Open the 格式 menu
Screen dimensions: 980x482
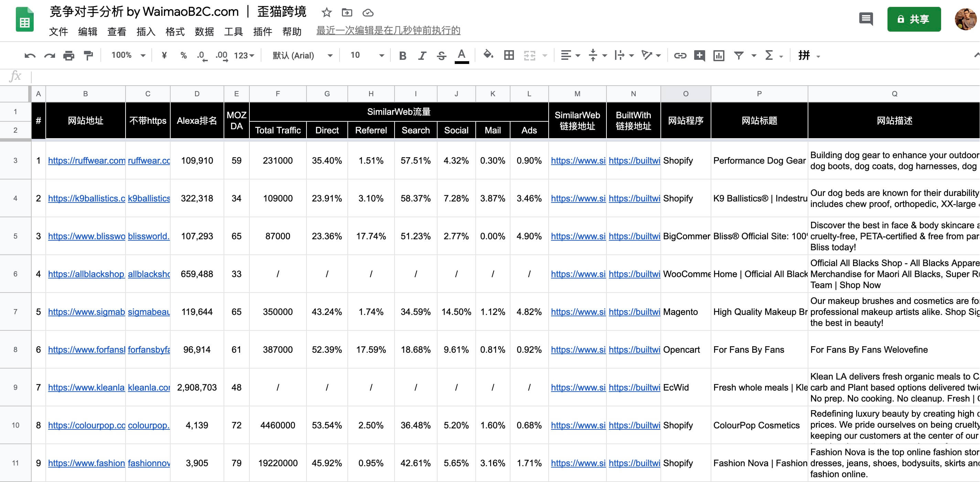175,32
